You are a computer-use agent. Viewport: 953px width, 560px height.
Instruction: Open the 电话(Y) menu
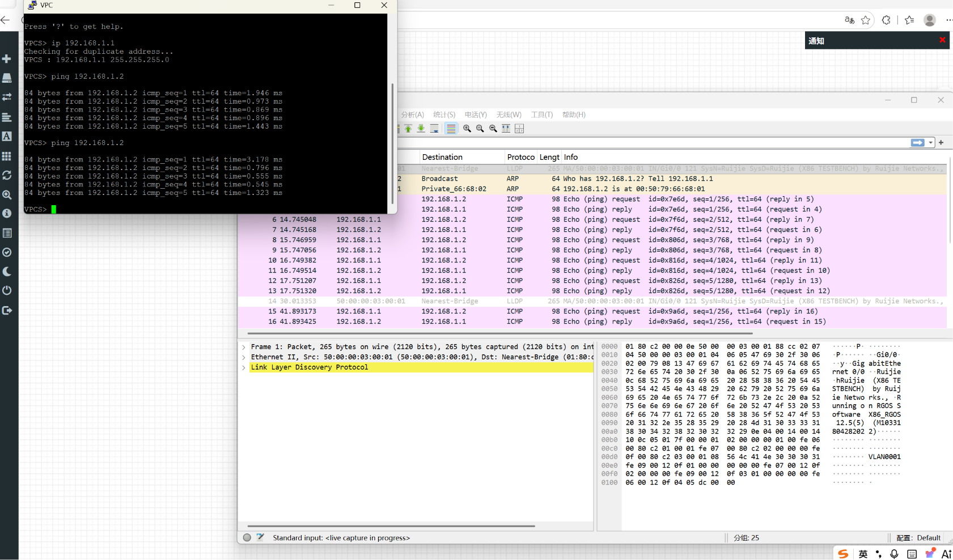coord(476,114)
